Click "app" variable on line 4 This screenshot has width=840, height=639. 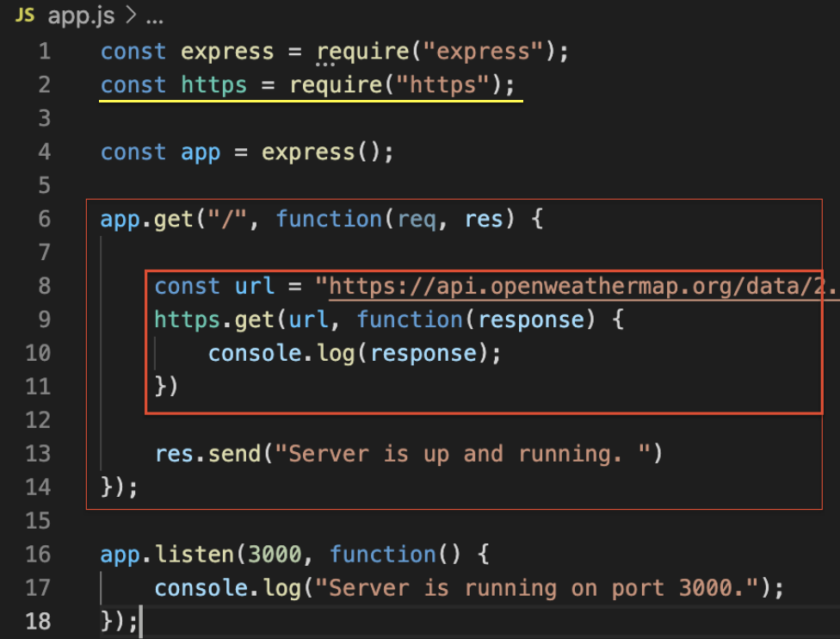pos(201,154)
